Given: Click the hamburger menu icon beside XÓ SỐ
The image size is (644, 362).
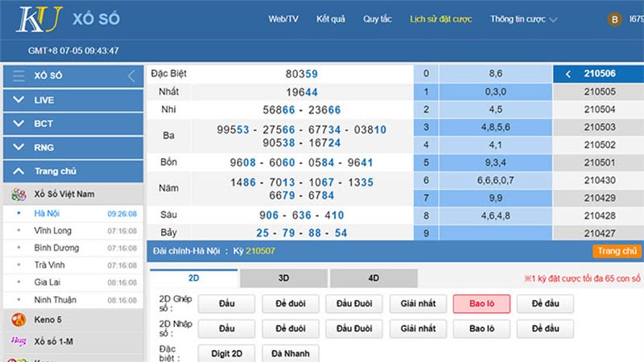Looking at the screenshot, I should [x=19, y=76].
